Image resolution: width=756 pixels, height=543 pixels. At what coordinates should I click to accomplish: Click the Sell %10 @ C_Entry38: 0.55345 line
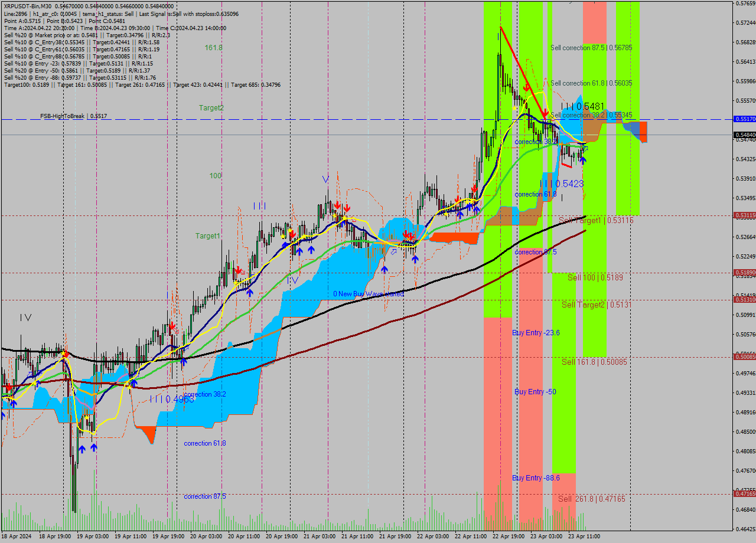tap(82, 42)
